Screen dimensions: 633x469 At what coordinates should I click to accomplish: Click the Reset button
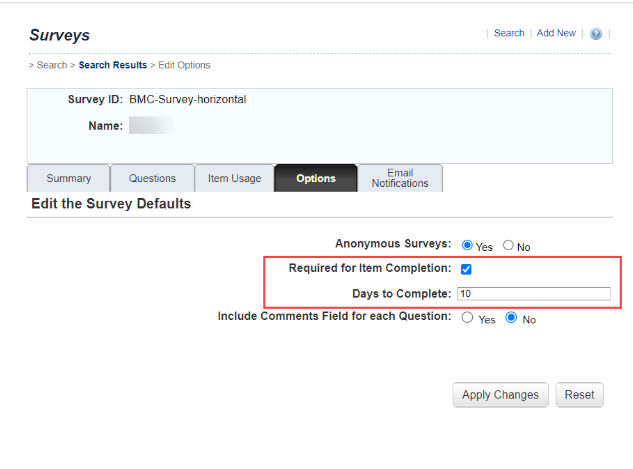579,395
